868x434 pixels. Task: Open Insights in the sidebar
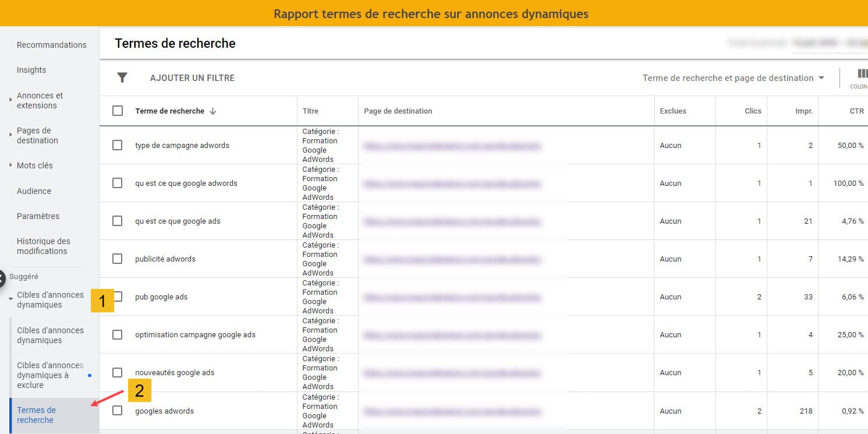coord(31,70)
